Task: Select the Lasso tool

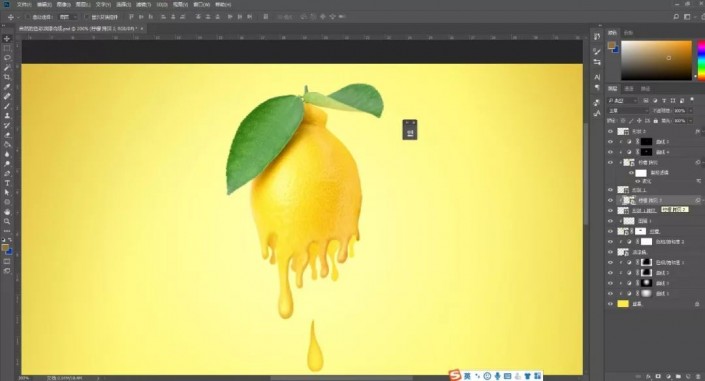Action: [7, 58]
